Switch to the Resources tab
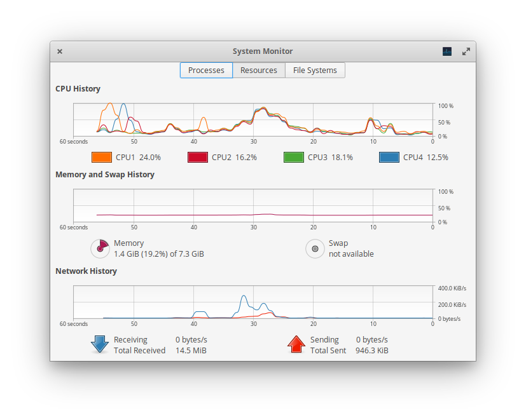Viewport: 526px width, 420px height. click(x=259, y=70)
